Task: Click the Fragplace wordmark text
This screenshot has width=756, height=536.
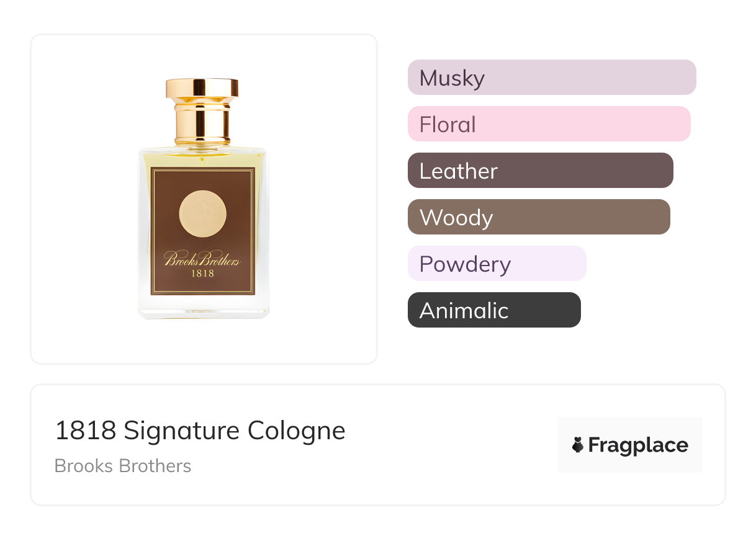Action: [638, 445]
